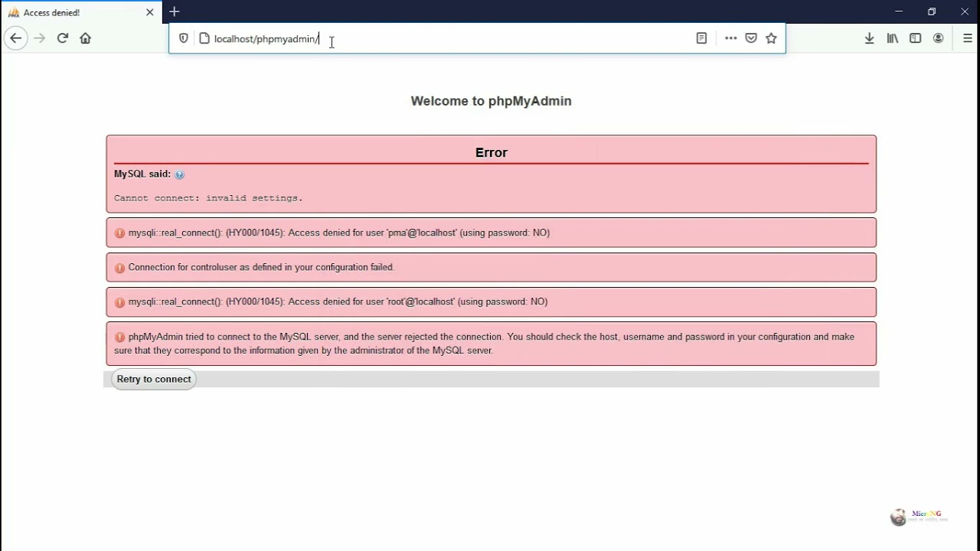Click error icon beside 'phpMyAdmin tried to connect'

tap(119, 337)
